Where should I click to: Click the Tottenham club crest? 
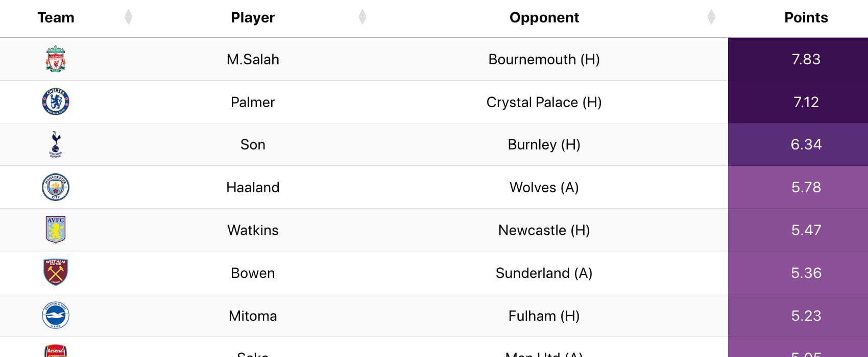point(56,144)
